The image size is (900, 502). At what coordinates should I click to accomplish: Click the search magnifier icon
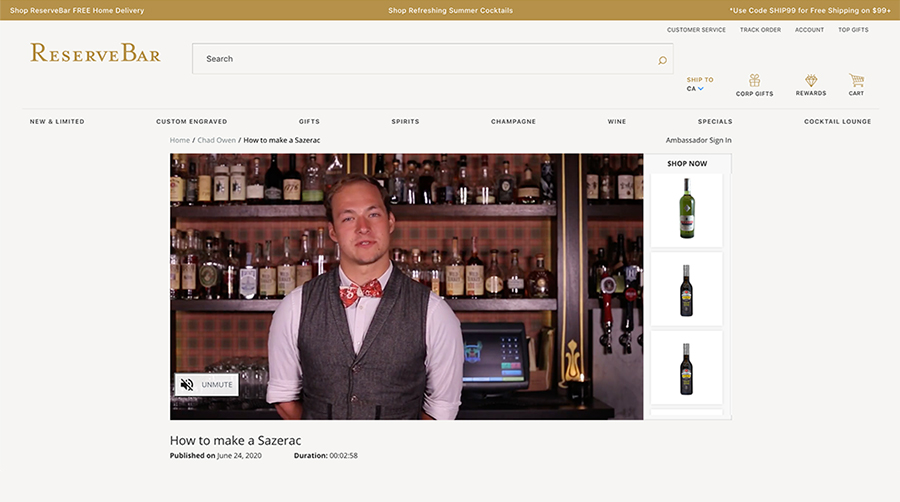(x=662, y=60)
